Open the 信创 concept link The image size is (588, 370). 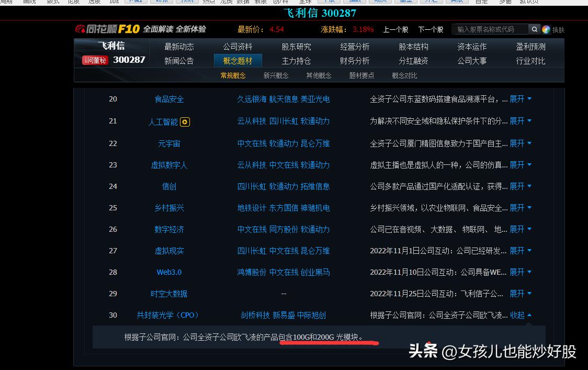tap(169, 186)
